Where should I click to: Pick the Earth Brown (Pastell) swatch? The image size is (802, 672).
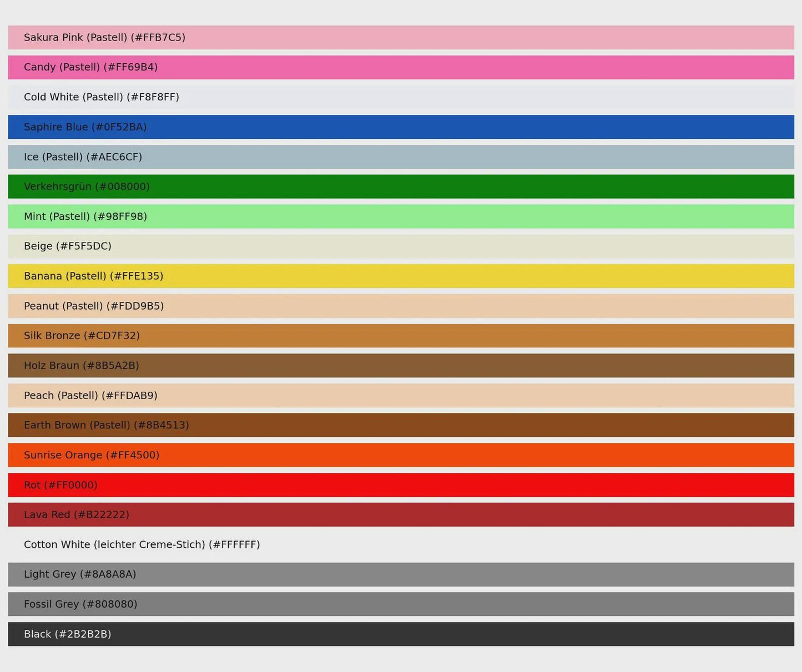[401, 425]
